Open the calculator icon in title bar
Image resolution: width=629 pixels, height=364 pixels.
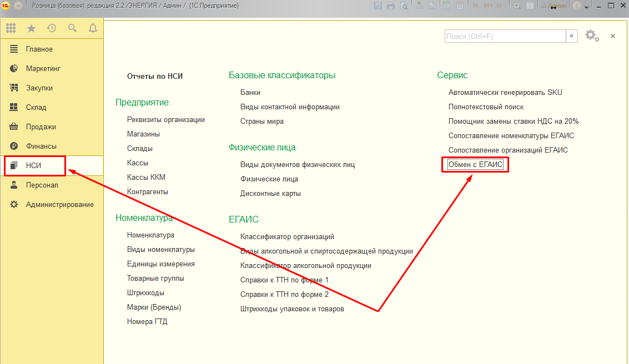[446, 6]
